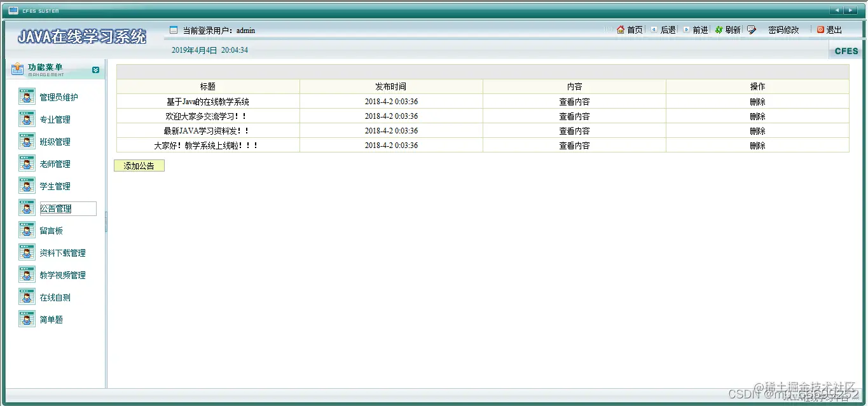Click the title 最新JAVA学习资料发！！
Image resolution: width=868 pixels, height=406 pixels.
[x=206, y=131]
